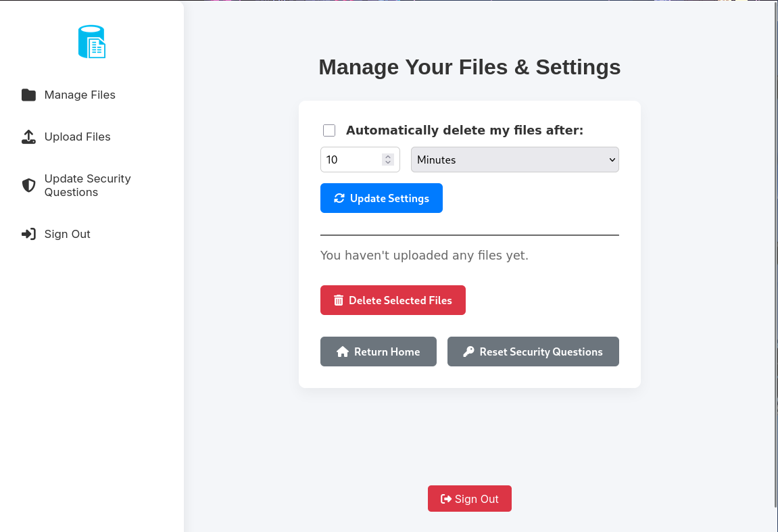Increase the delete timer with the up arrow
The width and height of the screenshot is (778, 532).
tap(388, 157)
